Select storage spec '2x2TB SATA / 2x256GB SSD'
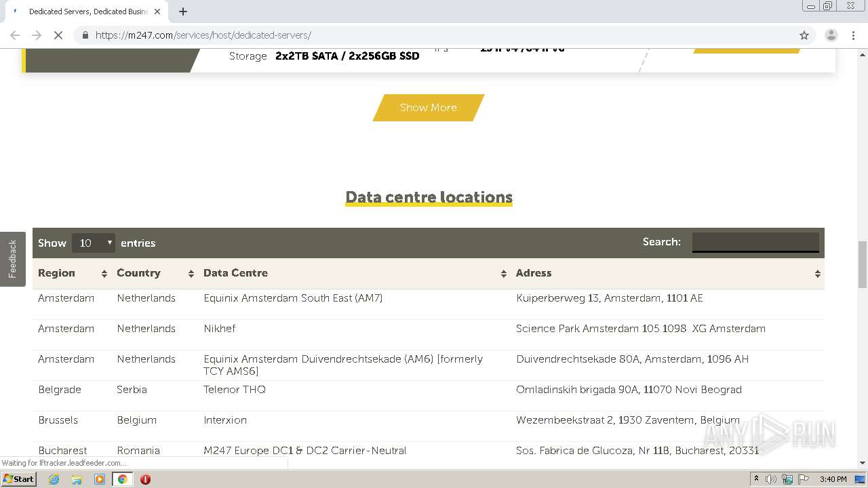The image size is (868, 488). [347, 56]
